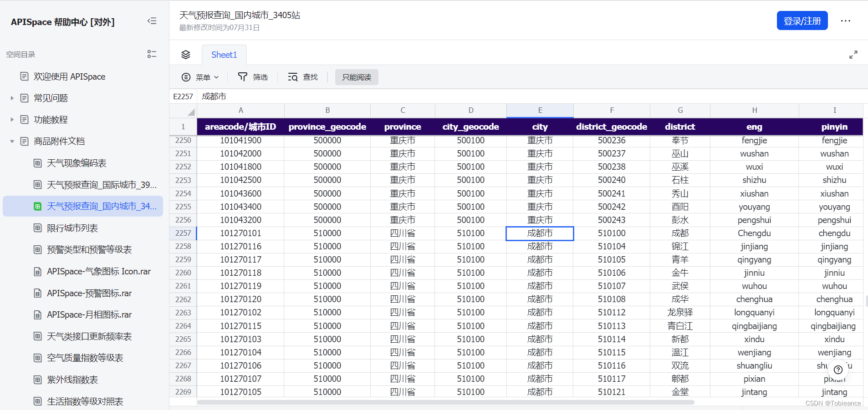Select the 天气预报查询_国内城市 sidebar item
868x410 pixels.
tap(83, 206)
